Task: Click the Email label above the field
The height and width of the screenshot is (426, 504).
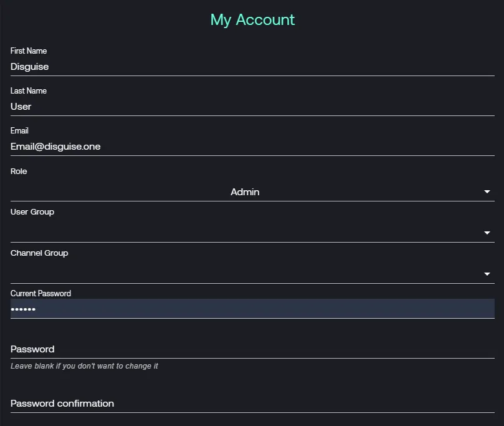Action: pyautogui.click(x=19, y=130)
